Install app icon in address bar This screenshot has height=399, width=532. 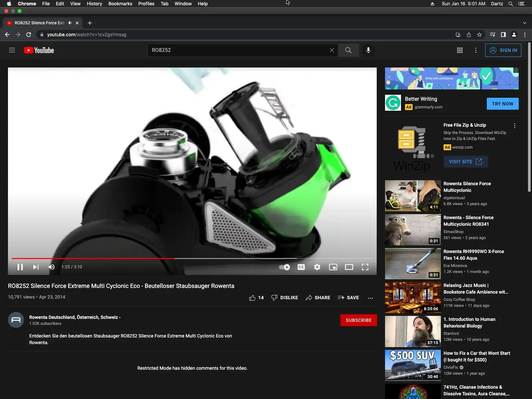pos(458,35)
